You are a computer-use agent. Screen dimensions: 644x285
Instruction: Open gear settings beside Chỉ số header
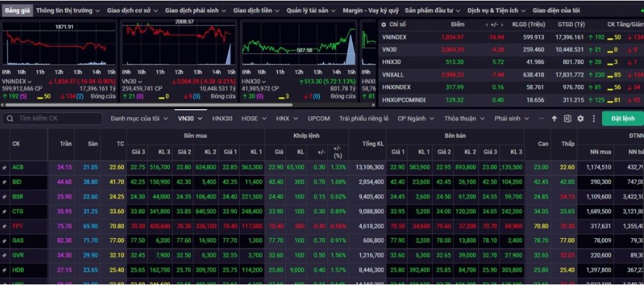click(383, 25)
